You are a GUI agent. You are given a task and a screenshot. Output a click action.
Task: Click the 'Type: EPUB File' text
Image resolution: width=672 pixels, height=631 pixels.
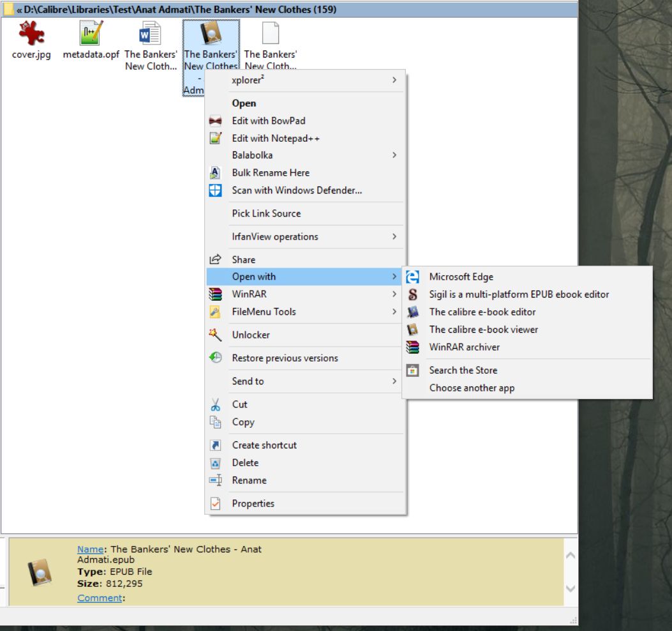pos(114,572)
